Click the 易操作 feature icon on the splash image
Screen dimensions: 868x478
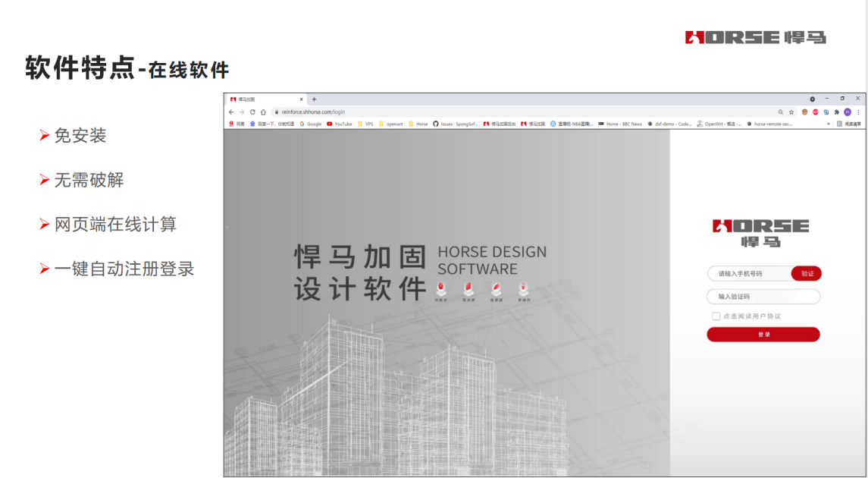(523, 288)
